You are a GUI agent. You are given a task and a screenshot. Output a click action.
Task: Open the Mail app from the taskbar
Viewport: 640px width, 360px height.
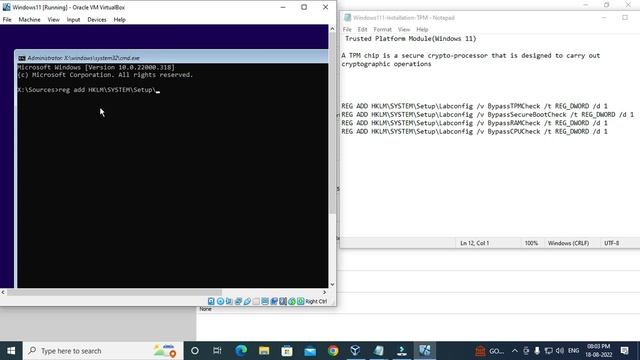310,351
